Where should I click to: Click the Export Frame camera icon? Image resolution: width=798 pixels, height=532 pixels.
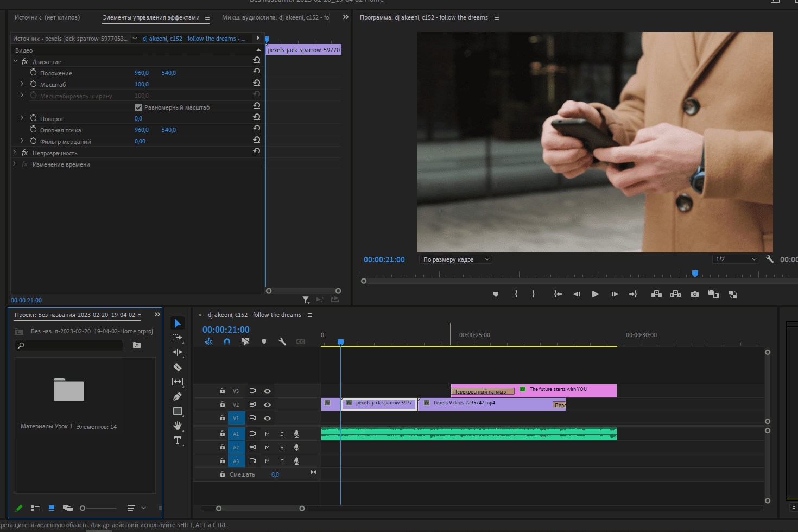pos(695,294)
